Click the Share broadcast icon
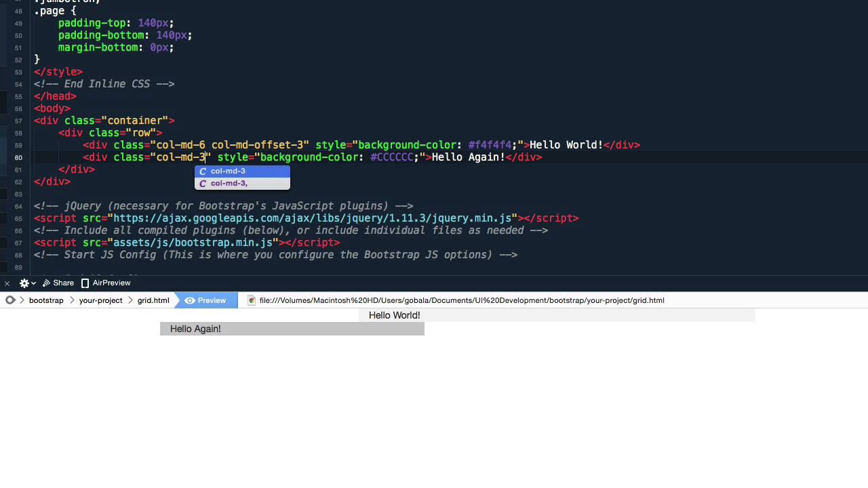The width and height of the screenshot is (868, 488). [x=46, y=283]
